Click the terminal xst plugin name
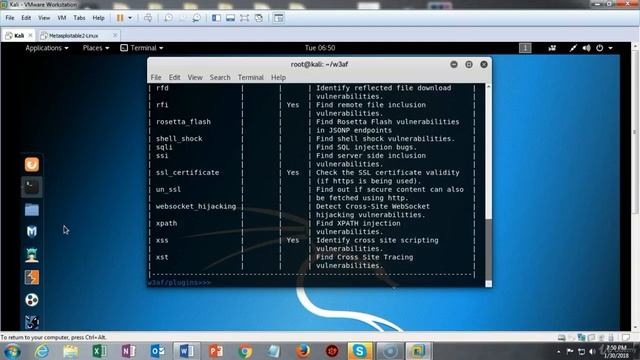This screenshot has height=360, width=640. tap(162, 257)
